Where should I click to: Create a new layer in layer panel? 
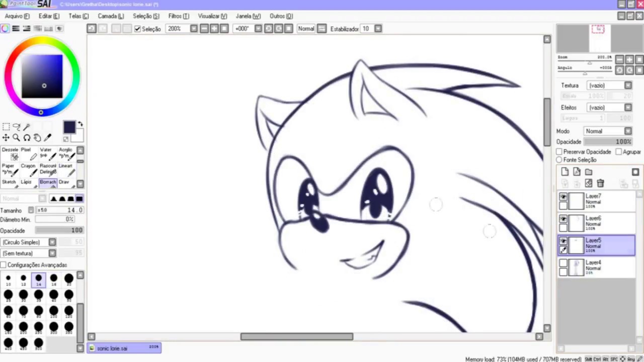[x=565, y=172]
